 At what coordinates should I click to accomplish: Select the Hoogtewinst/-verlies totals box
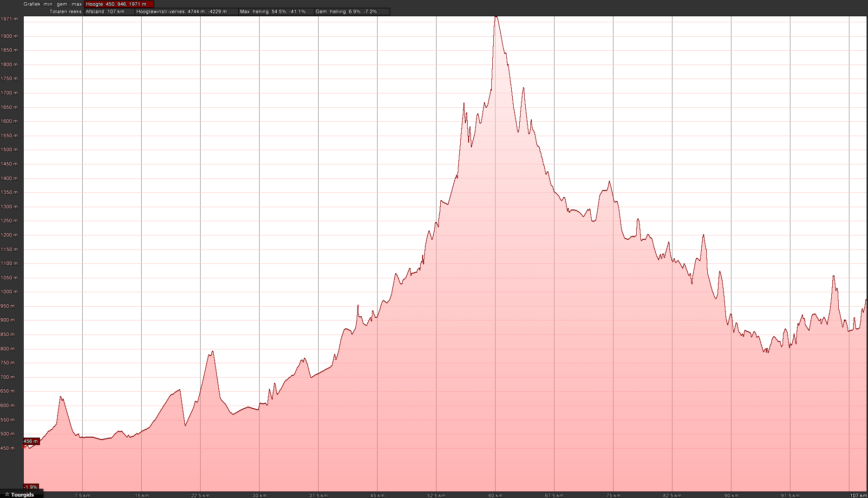(x=186, y=12)
